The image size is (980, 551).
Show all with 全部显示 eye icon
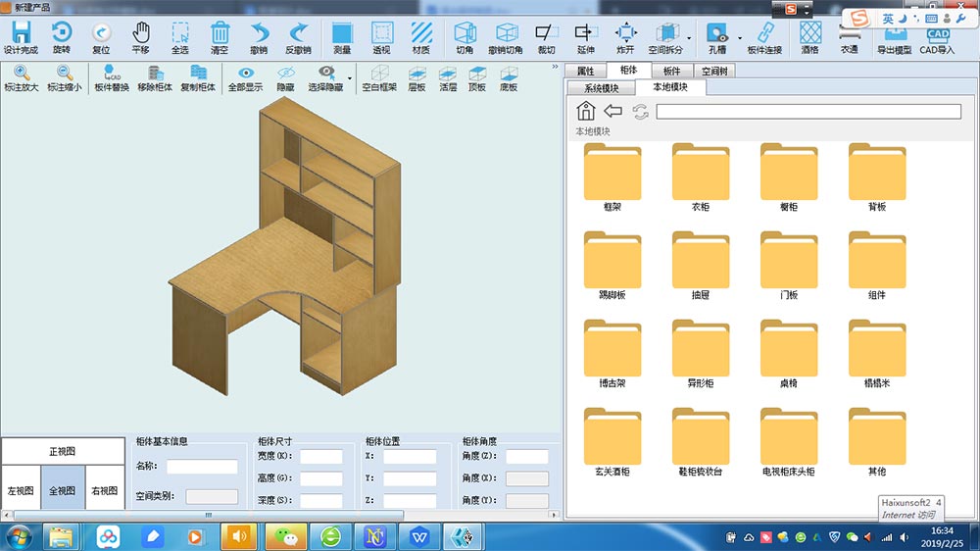pyautogui.click(x=246, y=74)
